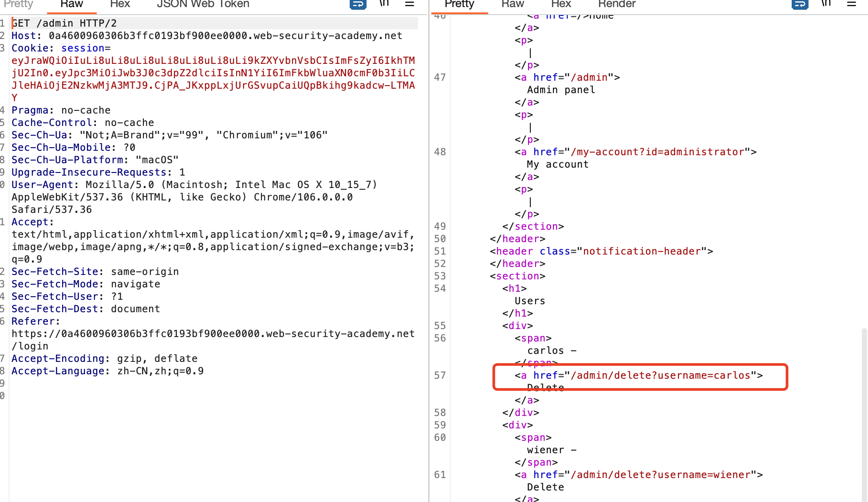Toggle show non-printable characters in request pane
Screen dimensions: 868x502
click(384, 4)
